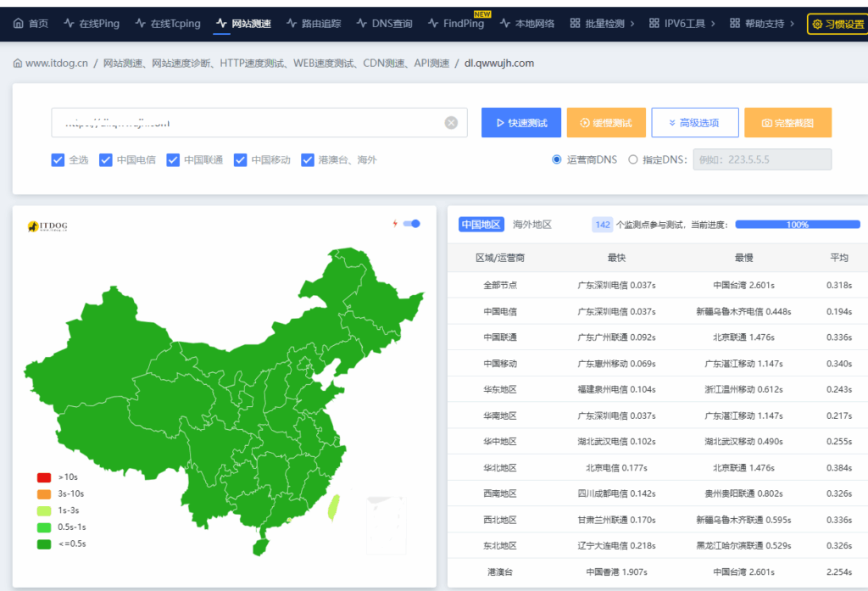Launch the 路由追踪 trace route icon

pyautogui.click(x=293, y=23)
